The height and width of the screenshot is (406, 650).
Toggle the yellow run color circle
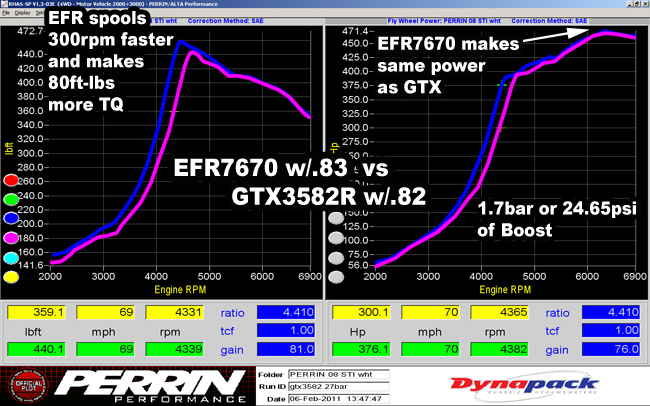tap(11, 277)
